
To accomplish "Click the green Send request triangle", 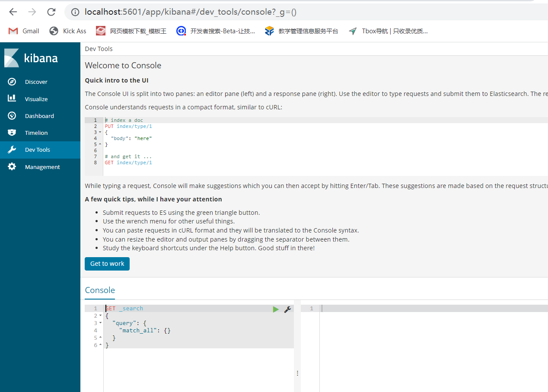I will (276, 309).
